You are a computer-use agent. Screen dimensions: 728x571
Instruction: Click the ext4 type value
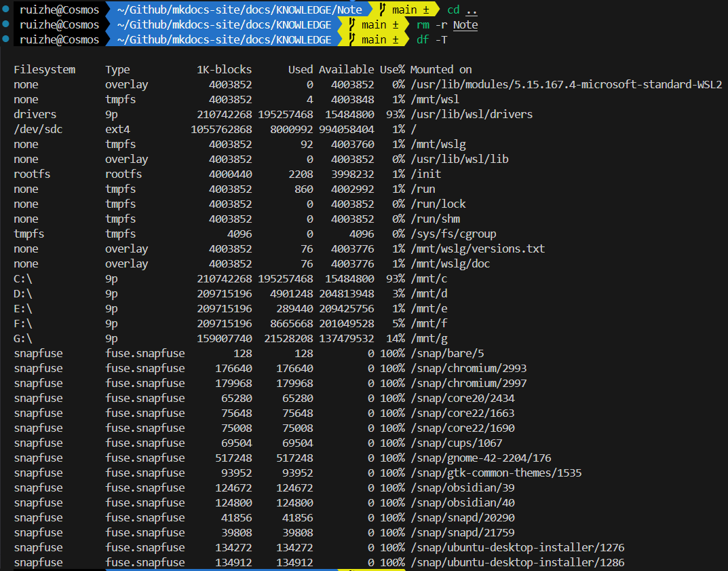tap(117, 129)
